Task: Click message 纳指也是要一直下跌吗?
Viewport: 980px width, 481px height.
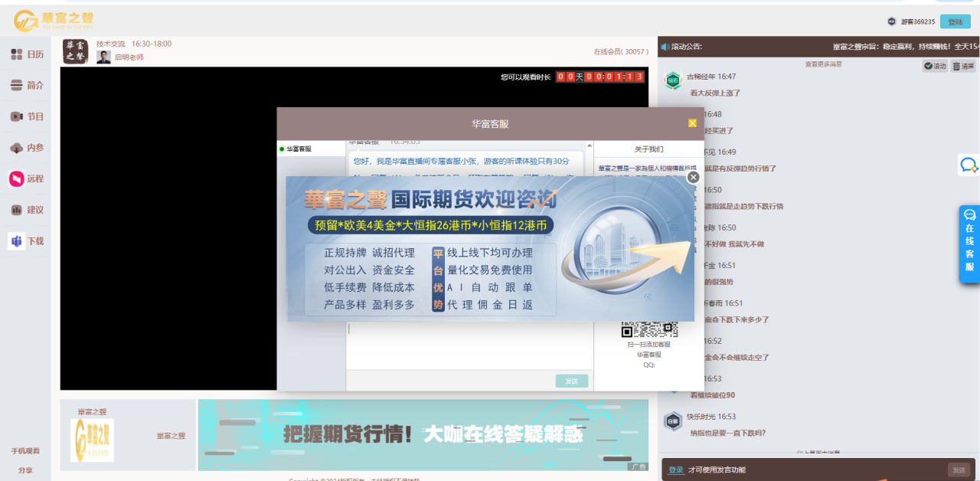Action: (x=727, y=433)
